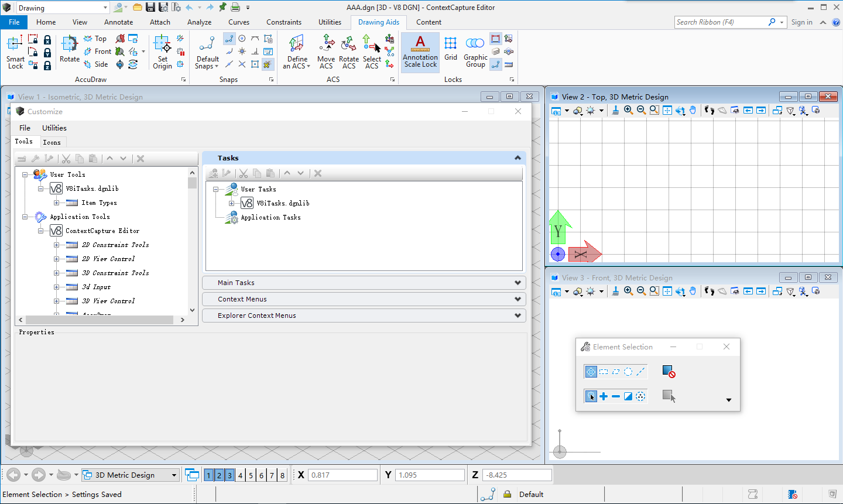Click Pan View hand in View 2

693,110
